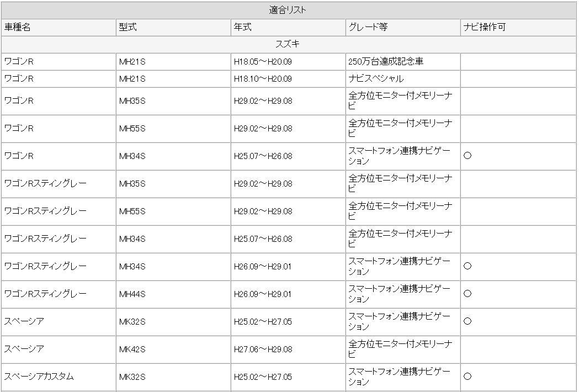Image resolution: width=579 pixels, height=392 pixels.
Task: Click H29.02〜H29.08 in the スティングレー MH55S row
Action: tap(263, 211)
